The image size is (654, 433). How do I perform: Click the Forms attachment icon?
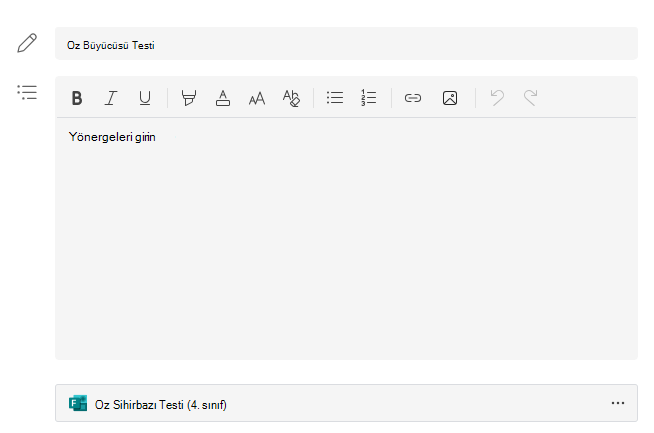(78, 403)
